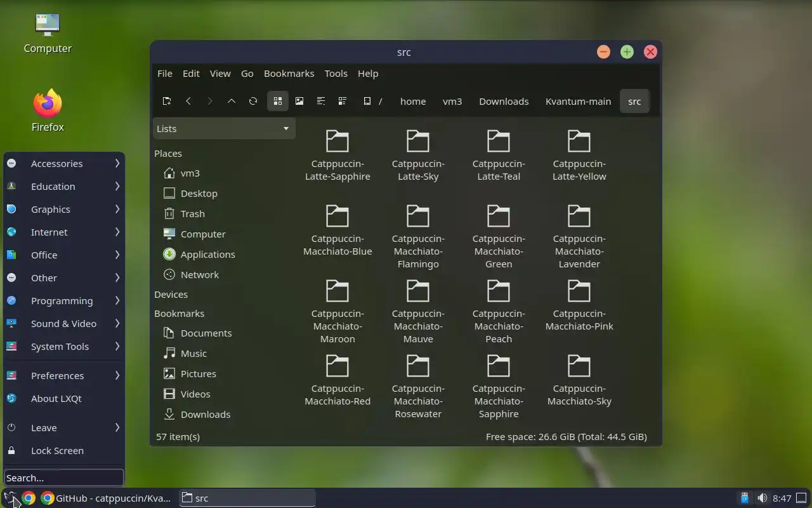Screen dimensions: 812x508
Task: Open the Bookmarks menu
Action: click(289, 74)
